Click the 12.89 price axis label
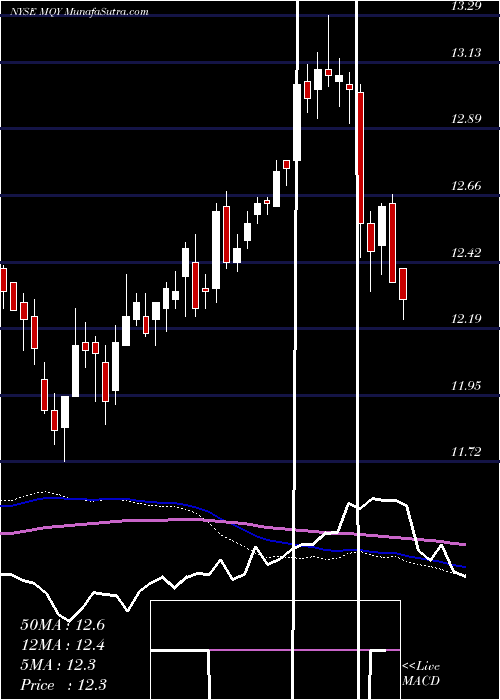500x700 pixels. pos(466,119)
